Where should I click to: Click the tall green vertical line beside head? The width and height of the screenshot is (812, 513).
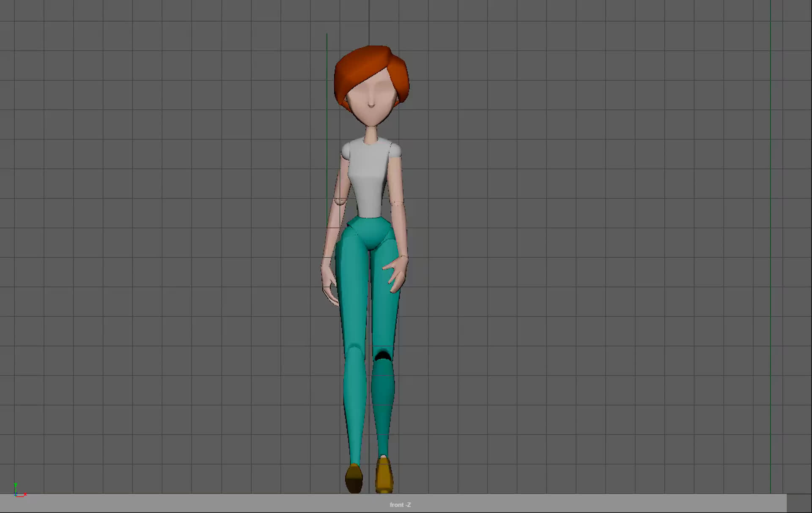coord(326,106)
